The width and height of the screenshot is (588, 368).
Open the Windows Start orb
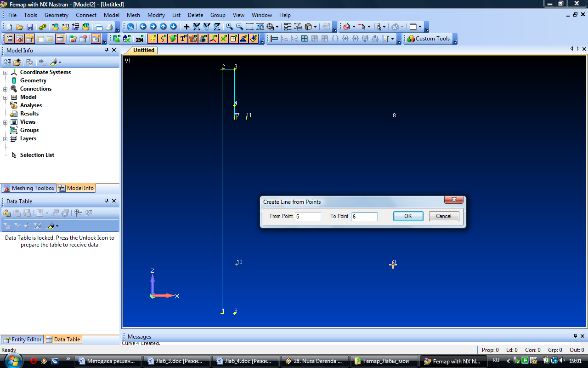[12, 361]
